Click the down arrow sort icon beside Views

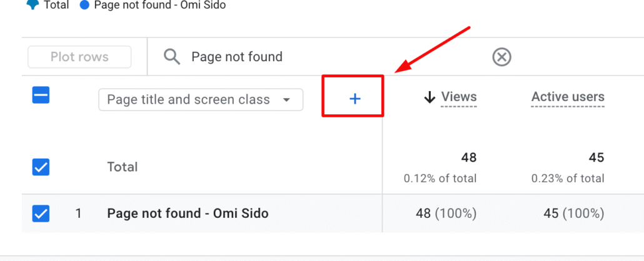[430, 97]
